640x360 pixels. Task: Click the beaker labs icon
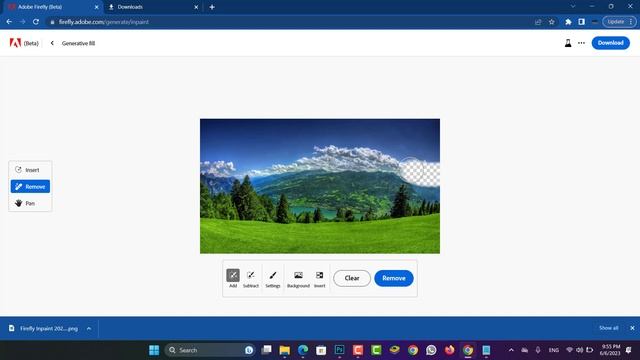(568, 43)
